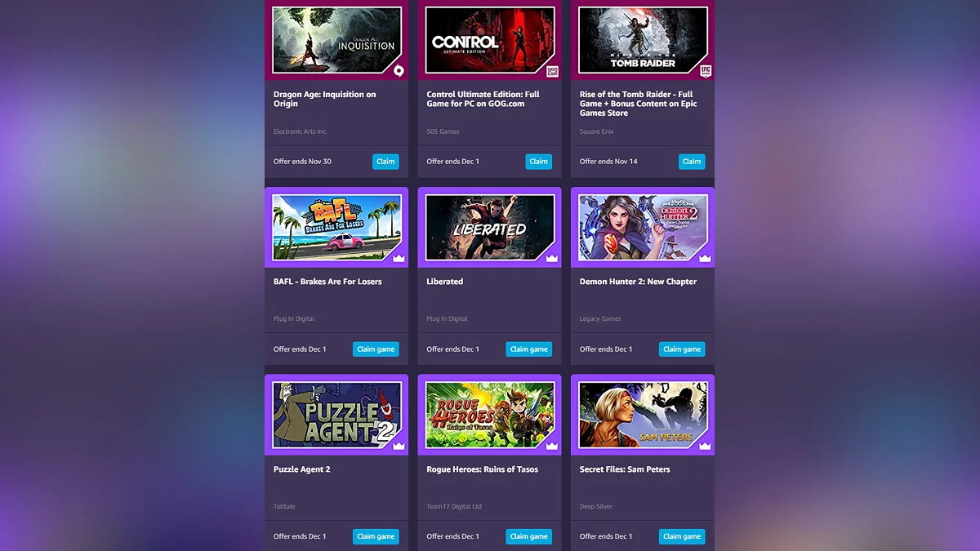The height and width of the screenshot is (551, 980).
Task: Click the crown icon on Demon Hunter 2 card
Action: [x=705, y=258]
